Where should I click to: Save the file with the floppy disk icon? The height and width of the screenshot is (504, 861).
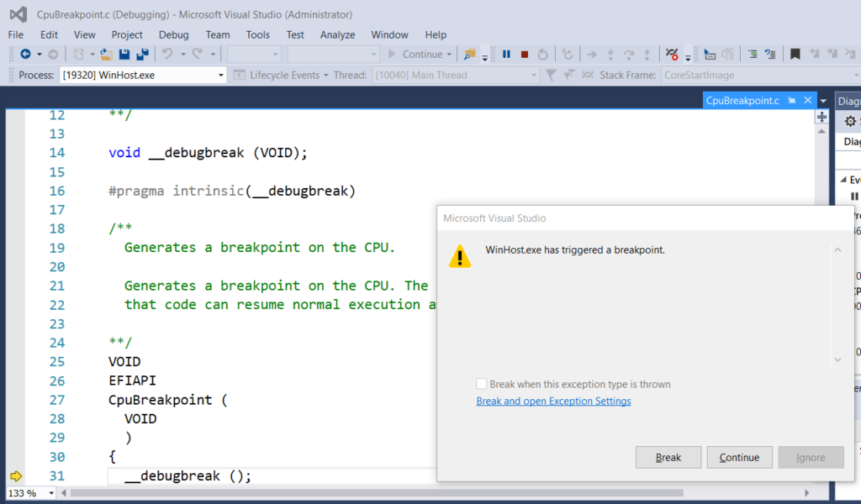click(124, 54)
